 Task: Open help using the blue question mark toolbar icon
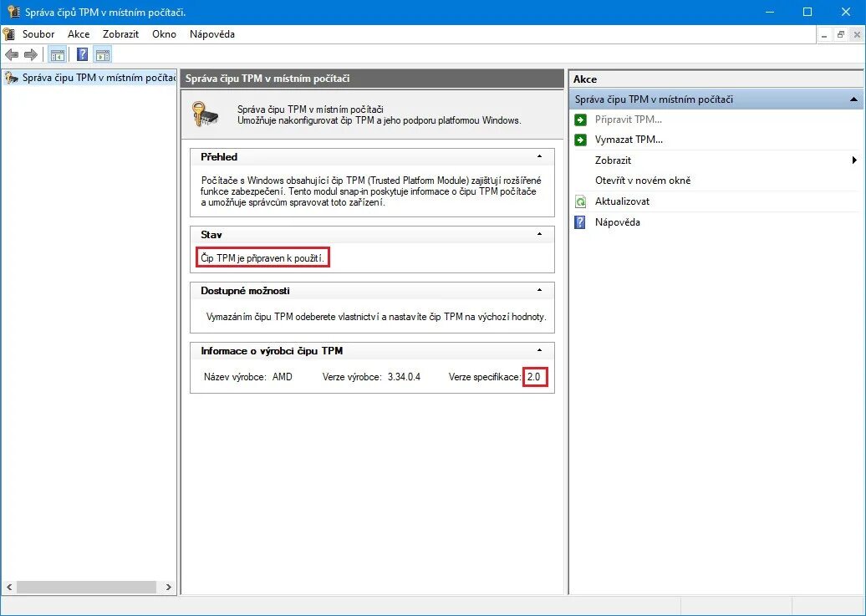pos(81,54)
